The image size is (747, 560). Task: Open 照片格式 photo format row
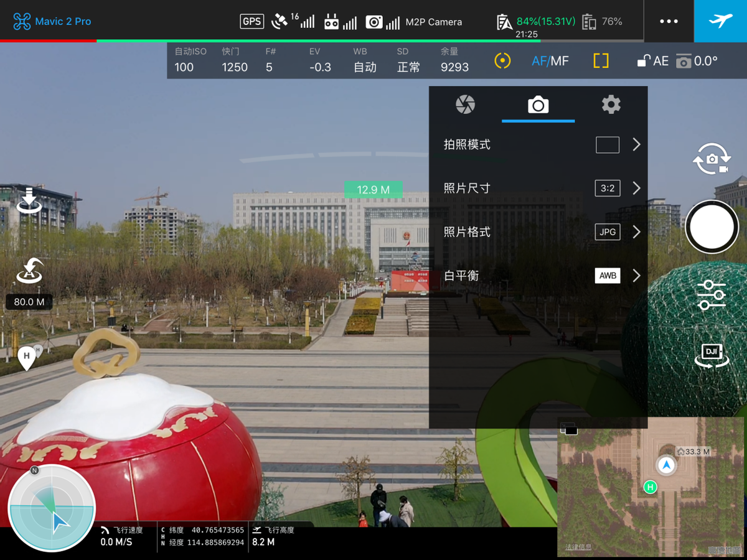pyautogui.click(x=538, y=232)
